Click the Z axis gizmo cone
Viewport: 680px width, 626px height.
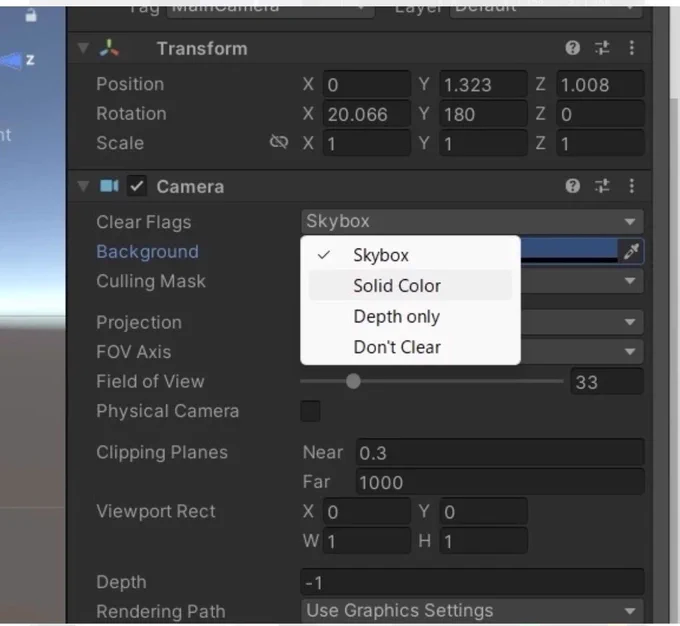click(x=11, y=60)
